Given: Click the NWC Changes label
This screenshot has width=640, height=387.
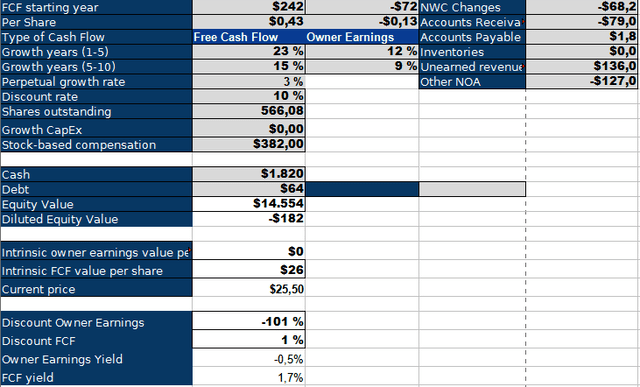Looking at the screenshot, I should click(x=472, y=7).
